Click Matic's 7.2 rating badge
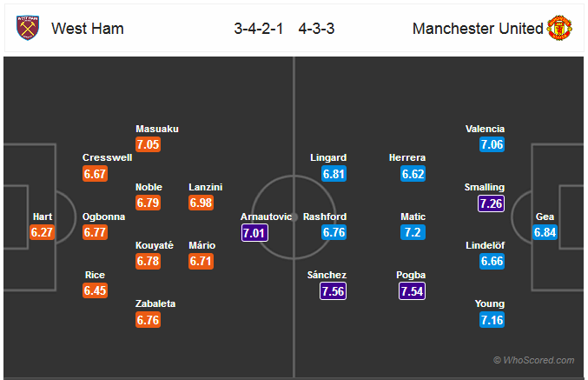 [x=413, y=232]
